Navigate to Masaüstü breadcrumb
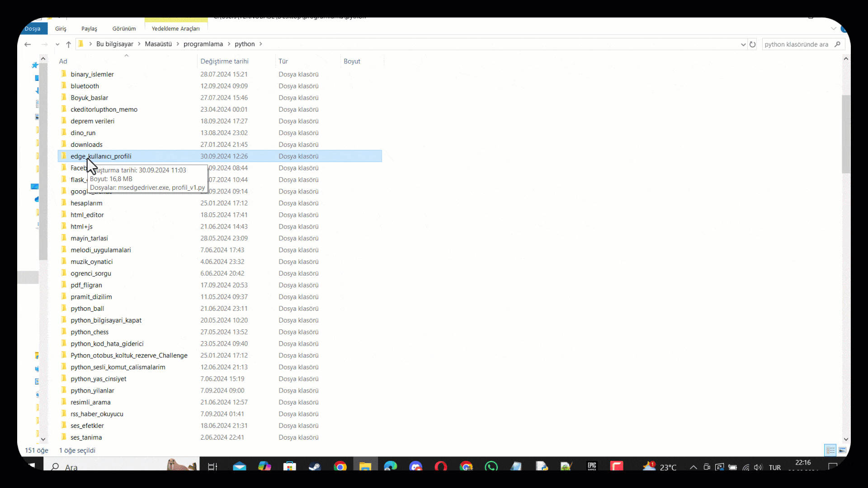Screen dimensions: 868x488 [x=158, y=44]
